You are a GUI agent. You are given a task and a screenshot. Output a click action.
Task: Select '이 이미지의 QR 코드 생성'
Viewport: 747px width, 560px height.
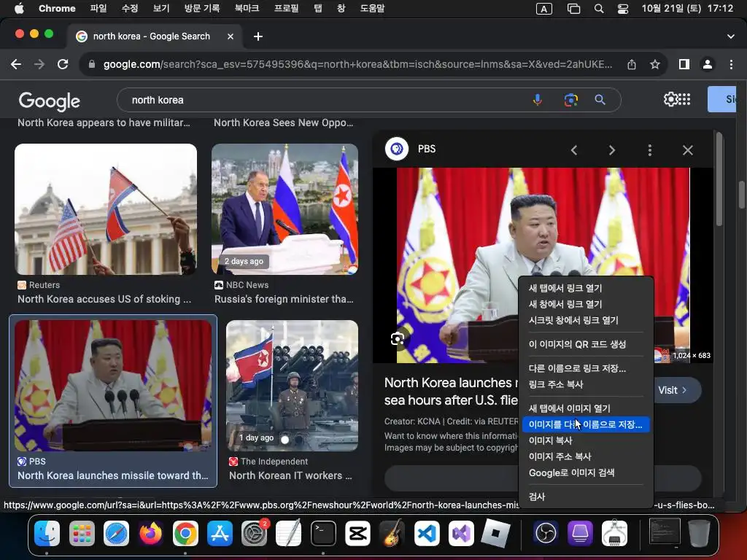586,344
